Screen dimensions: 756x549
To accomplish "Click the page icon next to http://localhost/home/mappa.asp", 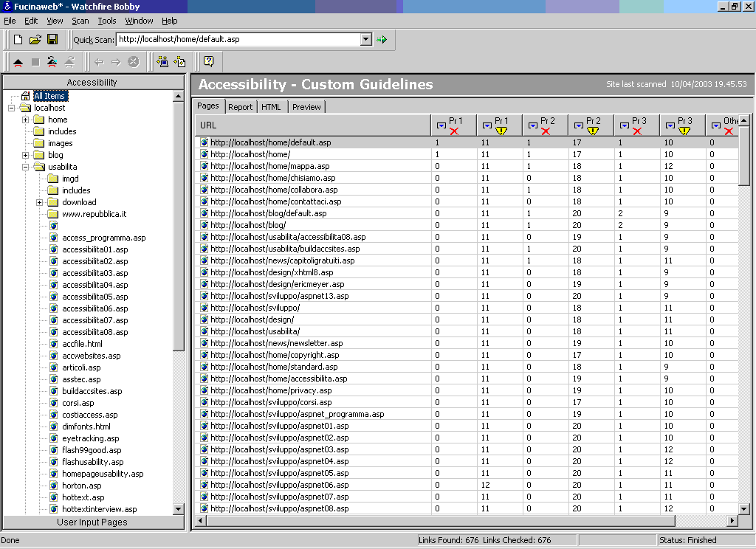I will click(x=205, y=166).
